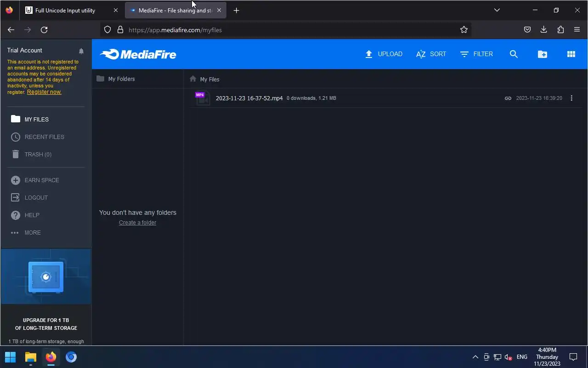Copy the file's share link icon
Image resolution: width=588 pixels, height=368 pixels.
tap(508, 98)
